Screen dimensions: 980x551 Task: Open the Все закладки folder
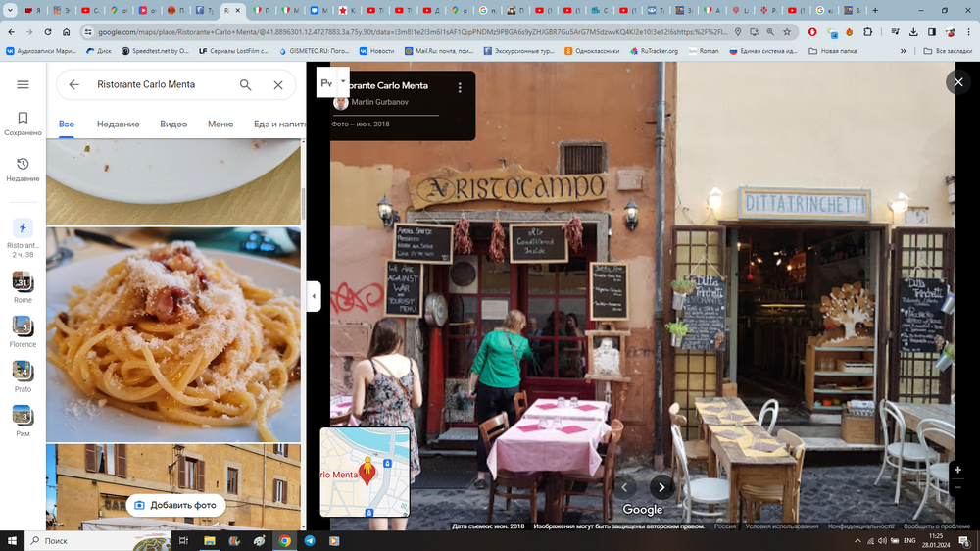[948, 51]
